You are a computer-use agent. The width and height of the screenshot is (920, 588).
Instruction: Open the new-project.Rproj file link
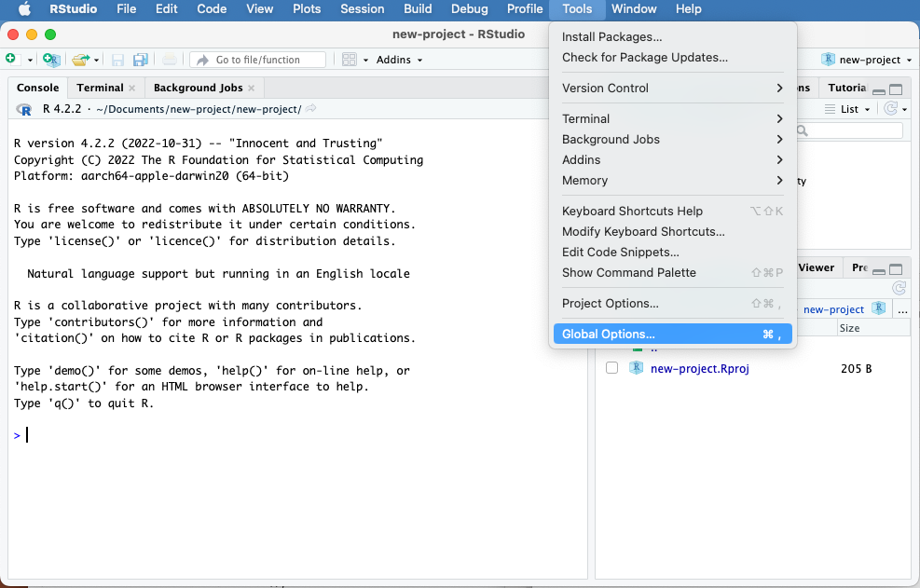699,368
